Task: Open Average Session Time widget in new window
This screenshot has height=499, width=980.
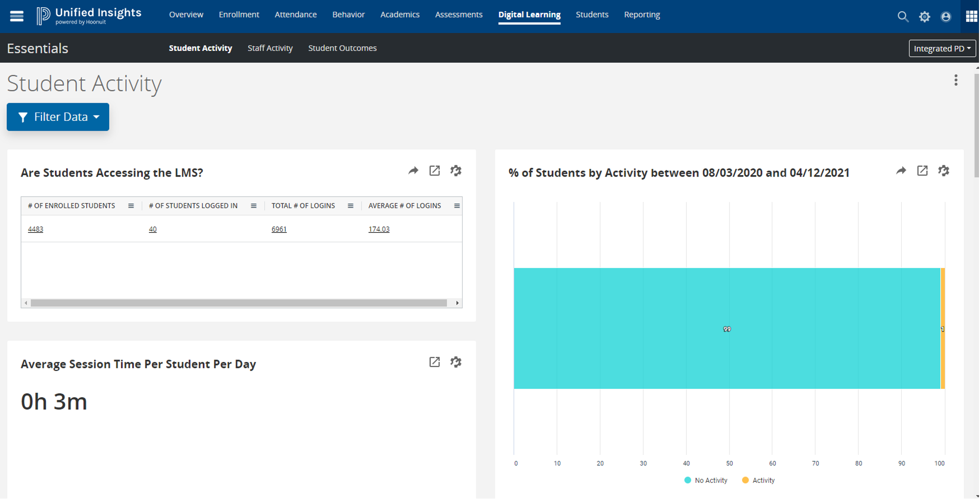Action: [x=434, y=362]
